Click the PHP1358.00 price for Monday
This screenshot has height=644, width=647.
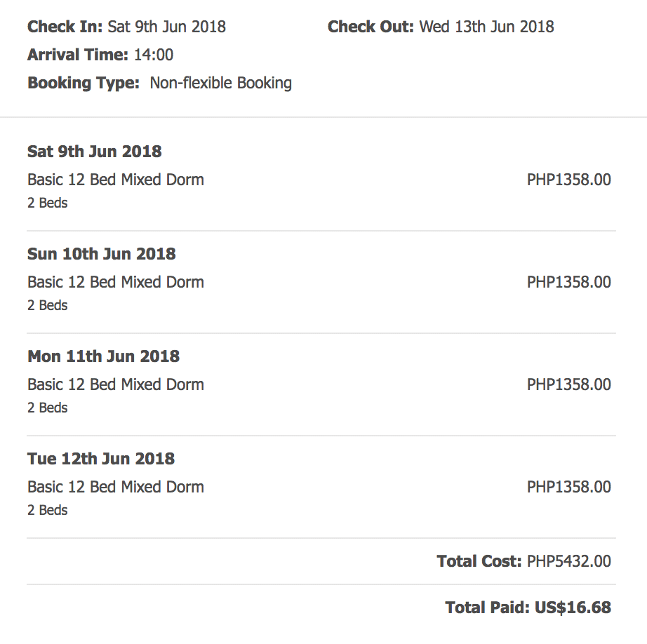(x=569, y=384)
